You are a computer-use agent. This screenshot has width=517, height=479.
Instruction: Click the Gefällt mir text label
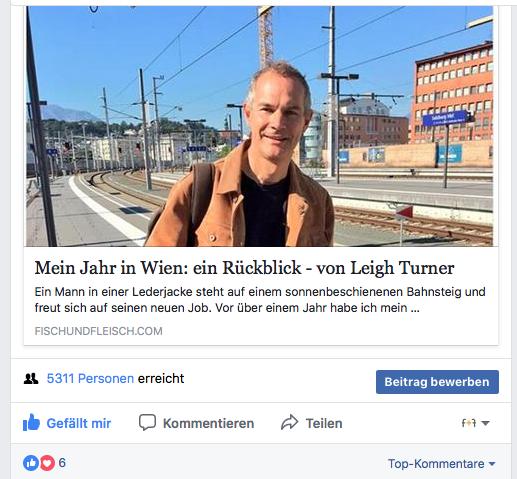[x=79, y=423]
